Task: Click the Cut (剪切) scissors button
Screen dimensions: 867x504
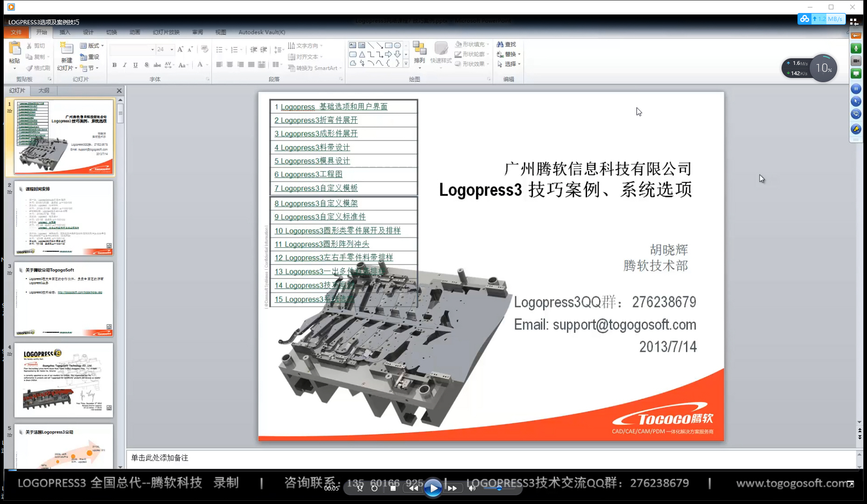Action: [x=35, y=46]
